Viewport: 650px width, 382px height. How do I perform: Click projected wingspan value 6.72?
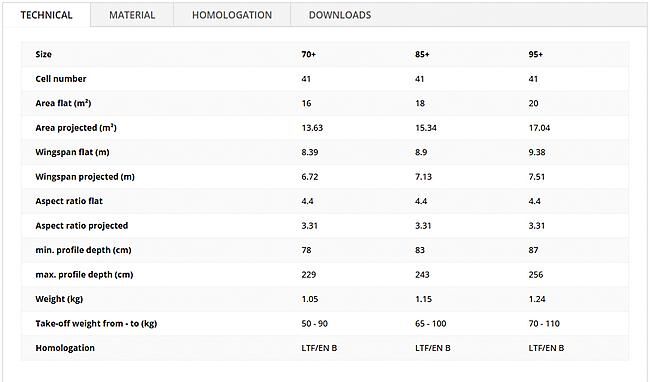click(x=310, y=176)
